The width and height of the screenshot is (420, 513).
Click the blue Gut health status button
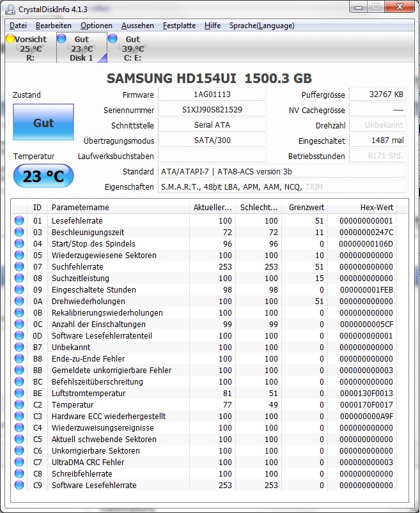(x=43, y=122)
